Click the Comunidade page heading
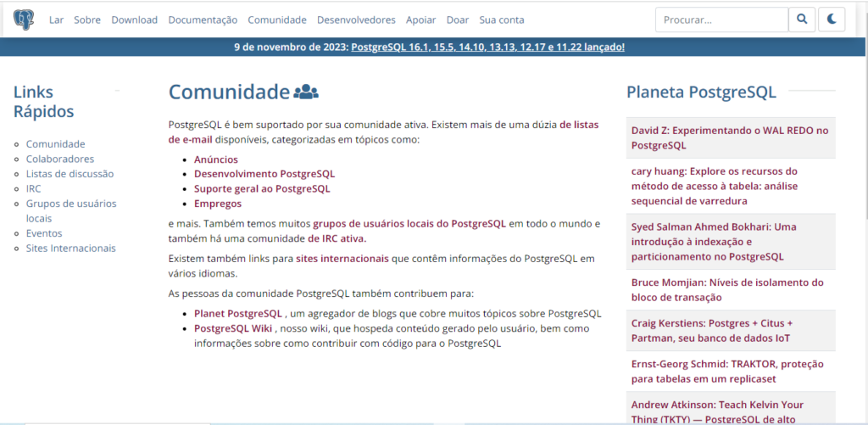Image resolution: width=868 pixels, height=425 pixels. coord(229,92)
